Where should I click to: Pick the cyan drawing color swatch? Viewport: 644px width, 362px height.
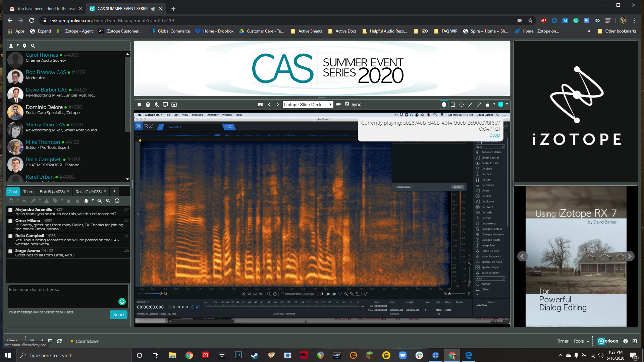(501, 105)
